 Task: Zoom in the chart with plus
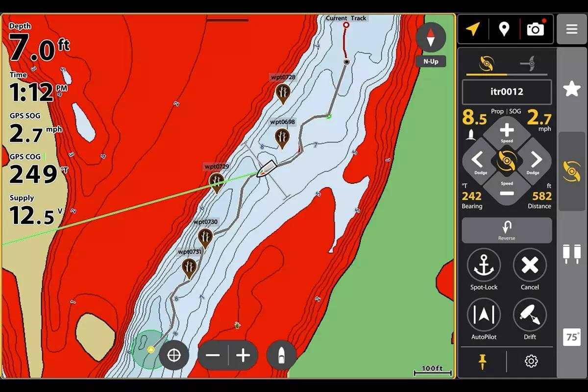(243, 355)
